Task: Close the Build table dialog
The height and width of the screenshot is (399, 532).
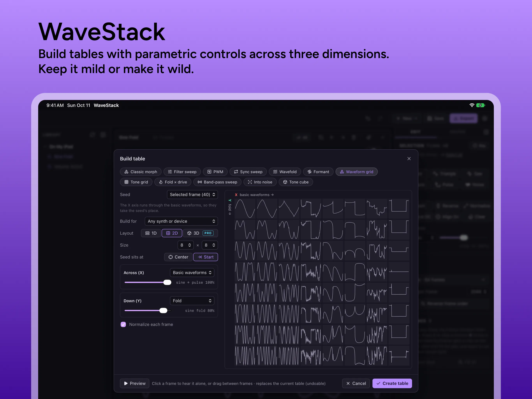Action: point(409,159)
